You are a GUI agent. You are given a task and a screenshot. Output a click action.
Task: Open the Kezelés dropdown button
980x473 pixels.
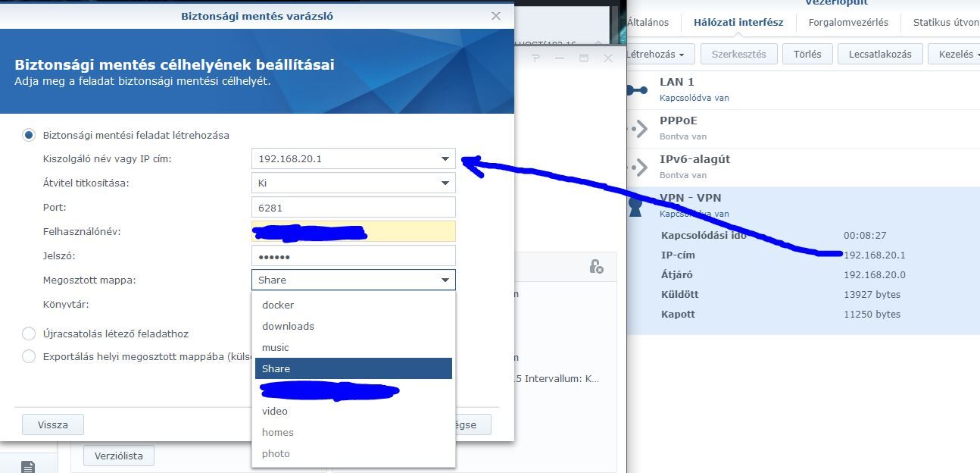956,54
